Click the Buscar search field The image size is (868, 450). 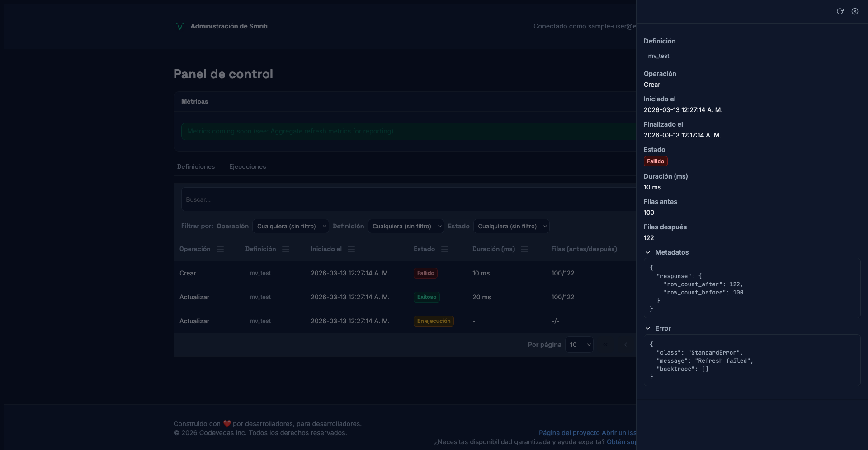(x=407, y=199)
